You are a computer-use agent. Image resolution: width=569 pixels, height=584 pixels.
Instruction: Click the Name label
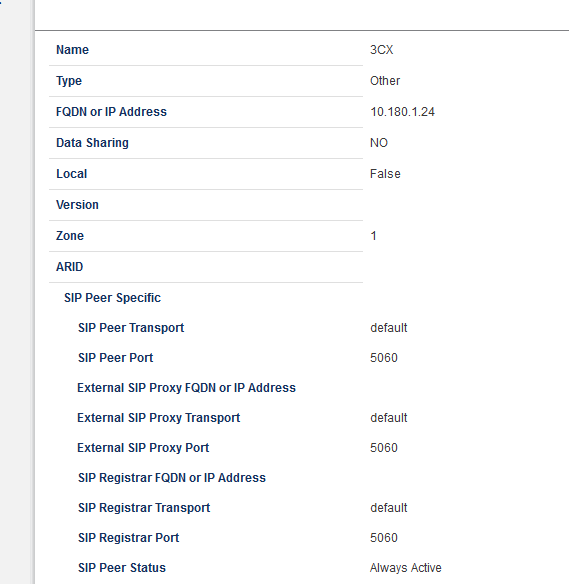(x=72, y=50)
